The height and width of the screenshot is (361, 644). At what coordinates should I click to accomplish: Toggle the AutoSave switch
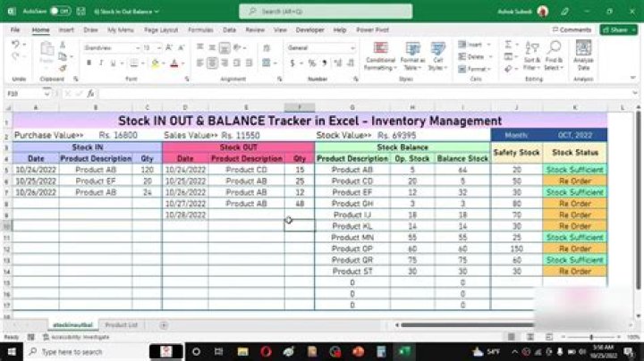pos(59,12)
